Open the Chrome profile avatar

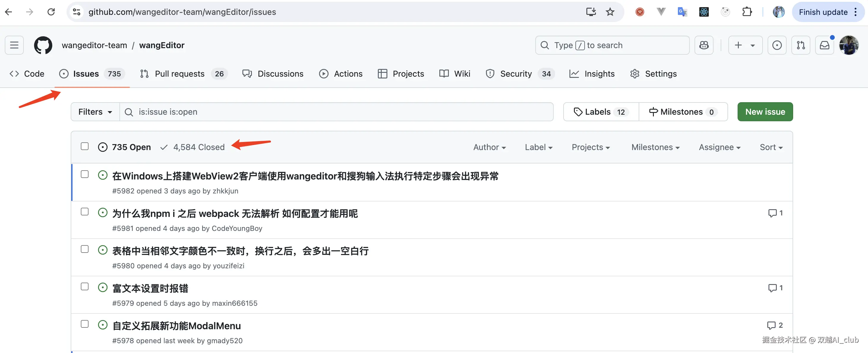click(778, 12)
